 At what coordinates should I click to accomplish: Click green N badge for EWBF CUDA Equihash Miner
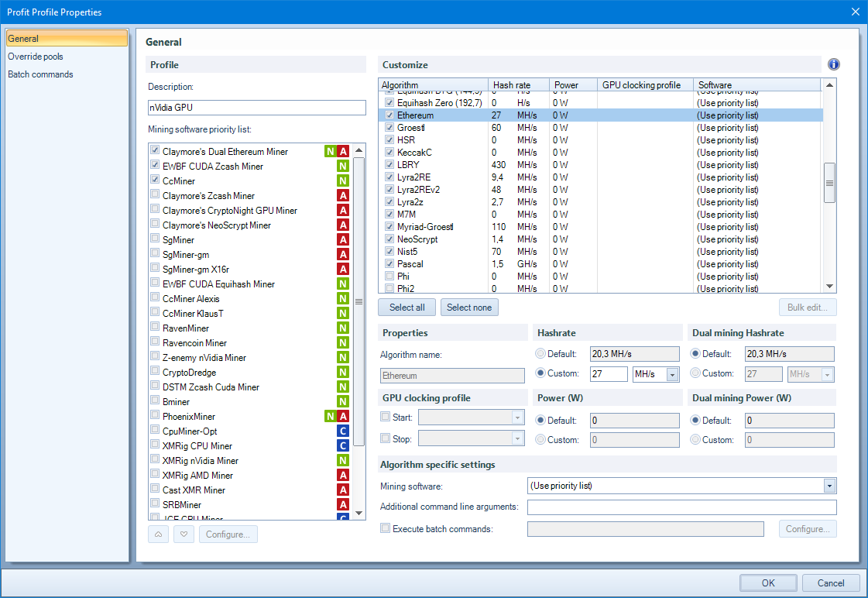343,284
